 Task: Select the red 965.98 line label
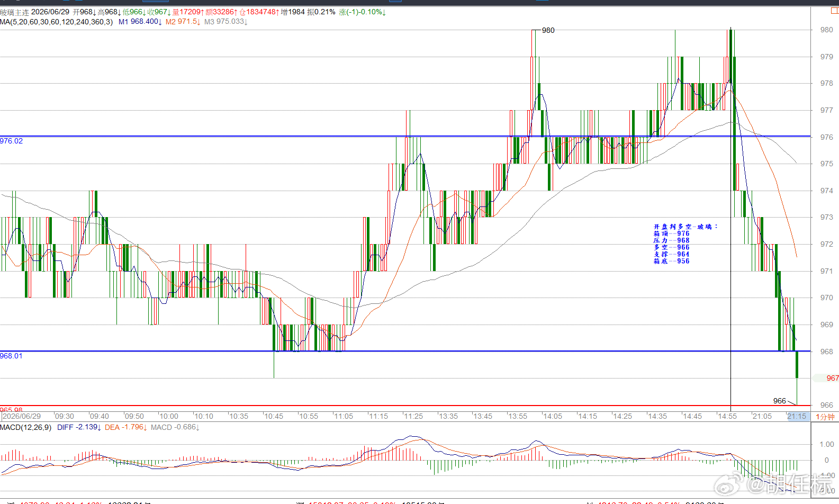click(x=12, y=410)
